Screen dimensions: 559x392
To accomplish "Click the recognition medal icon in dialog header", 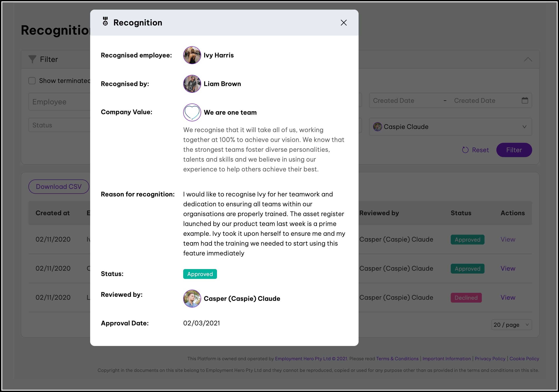I will [105, 21].
